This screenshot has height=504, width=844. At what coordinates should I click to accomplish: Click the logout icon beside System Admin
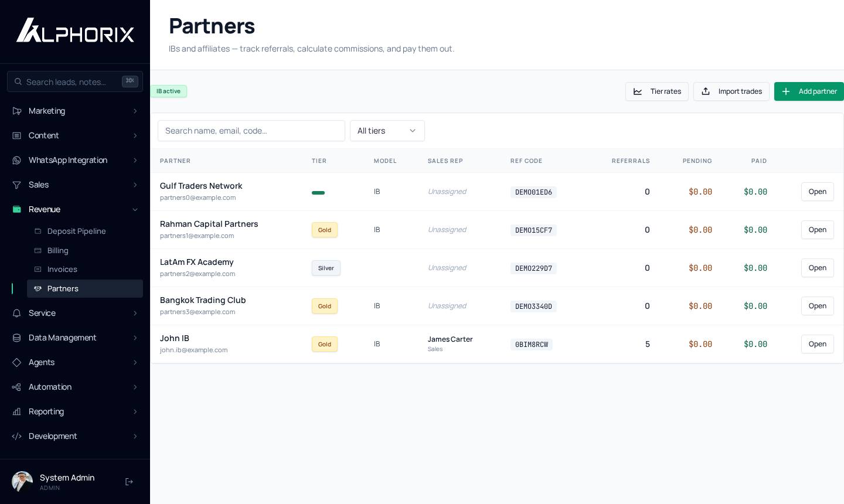(129, 482)
